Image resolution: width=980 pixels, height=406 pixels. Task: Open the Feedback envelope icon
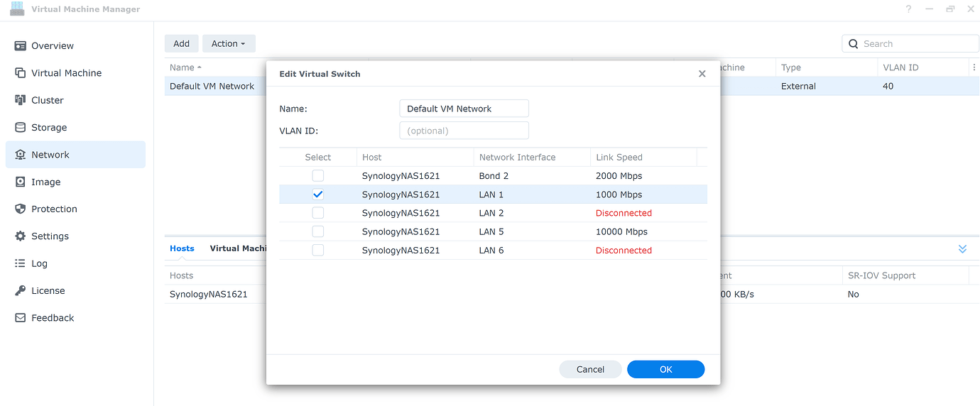coord(20,318)
